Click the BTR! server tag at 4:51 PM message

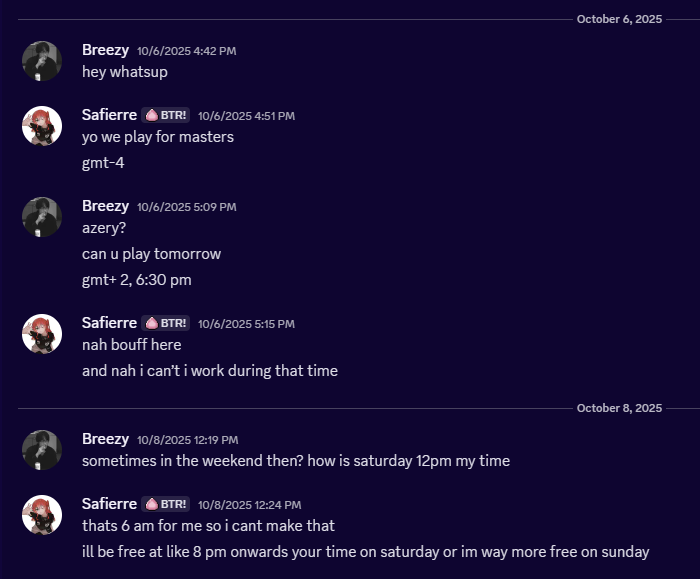[x=166, y=115]
